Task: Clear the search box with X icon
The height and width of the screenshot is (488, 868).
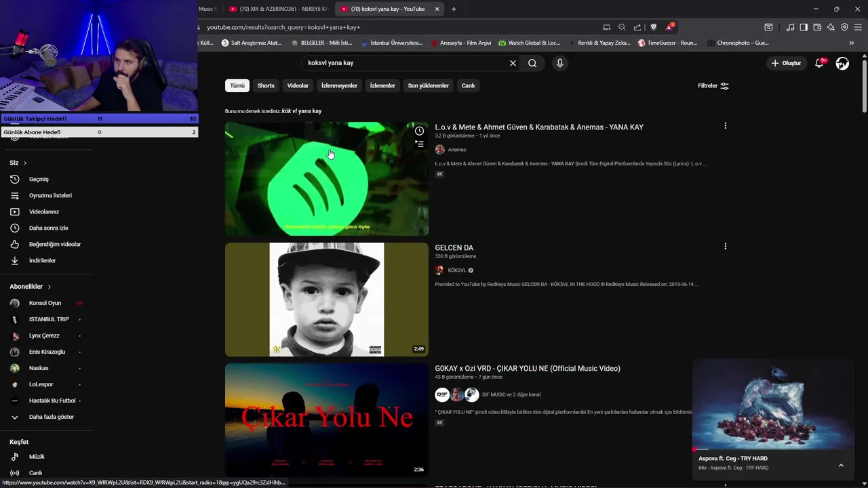Action: (x=513, y=63)
